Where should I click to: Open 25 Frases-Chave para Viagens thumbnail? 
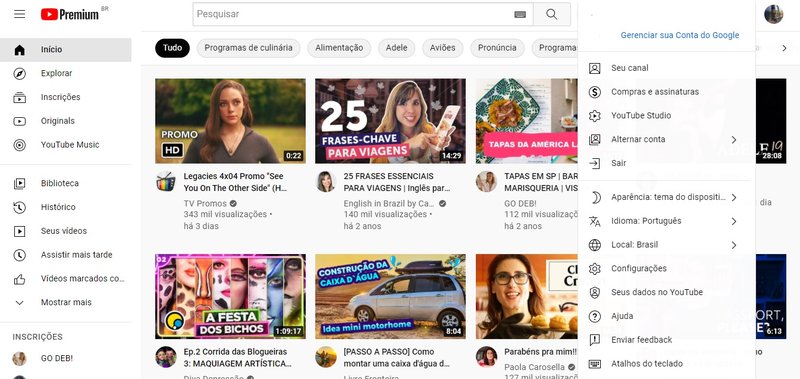tap(390, 121)
